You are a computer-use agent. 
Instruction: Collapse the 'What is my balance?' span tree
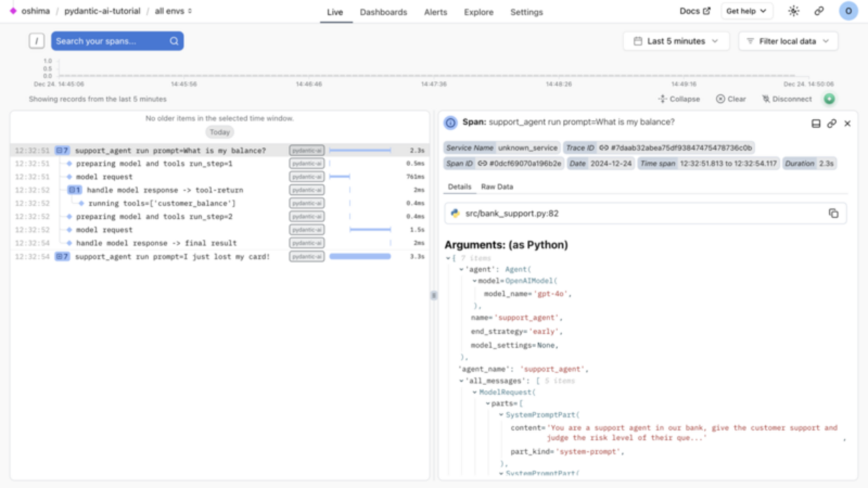(x=62, y=150)
